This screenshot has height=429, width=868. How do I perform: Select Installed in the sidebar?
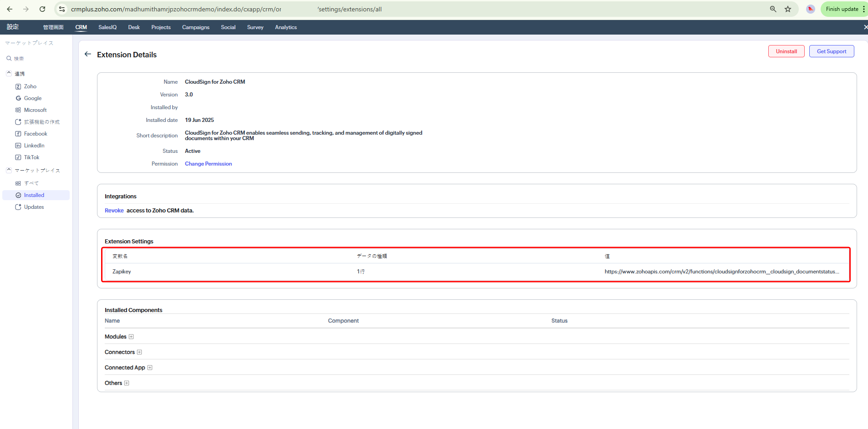[x=36, y=195]
